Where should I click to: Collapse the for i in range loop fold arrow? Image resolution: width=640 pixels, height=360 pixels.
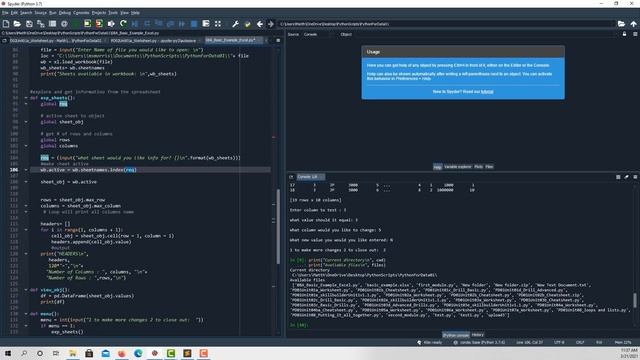pyautogui.click(x=26, y=230)
